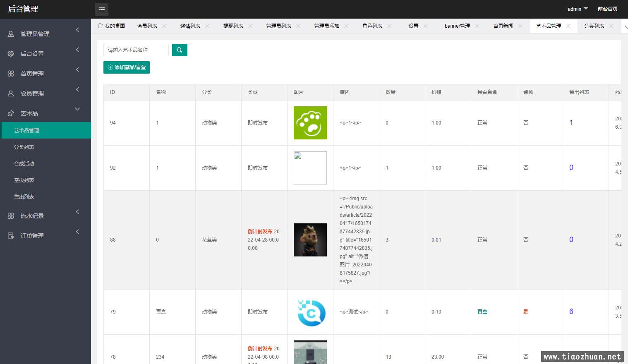Close the 分类列表 tab
628x364 pixels.
click(x=611, y=26)
